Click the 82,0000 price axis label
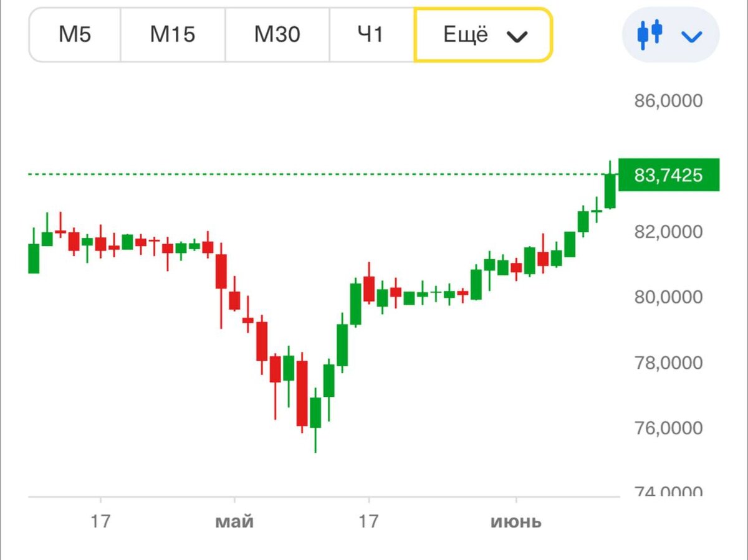The image size is (748, 560). (668, 232)
